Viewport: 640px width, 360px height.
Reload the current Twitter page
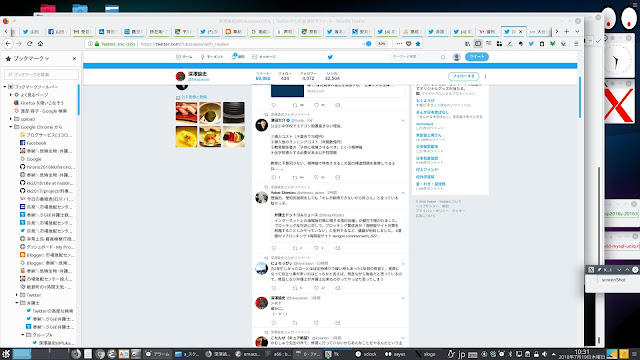[x=29, y=43]
